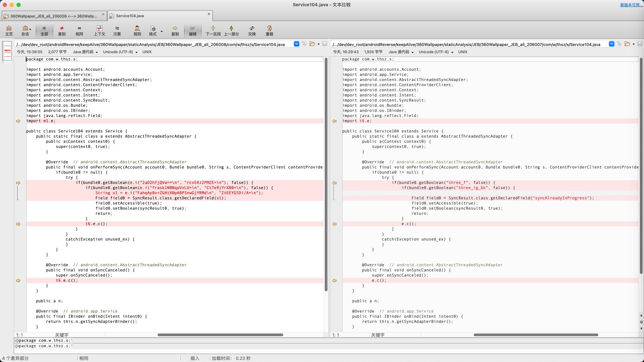Click the left pane horizontal scrollbar
The height and width of the screenshot is (362, 644).
click(x=220, y=335)
